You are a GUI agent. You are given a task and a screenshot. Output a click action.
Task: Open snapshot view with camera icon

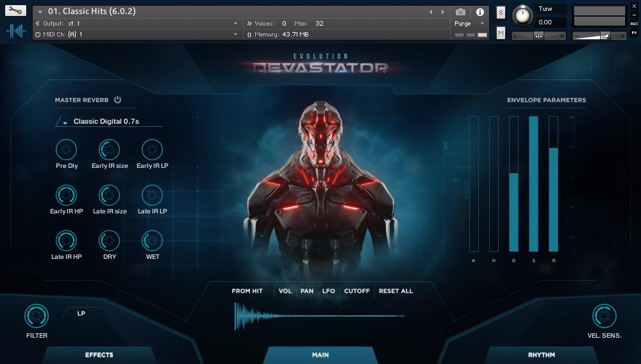pyautogui.click(x=460, y=12)
